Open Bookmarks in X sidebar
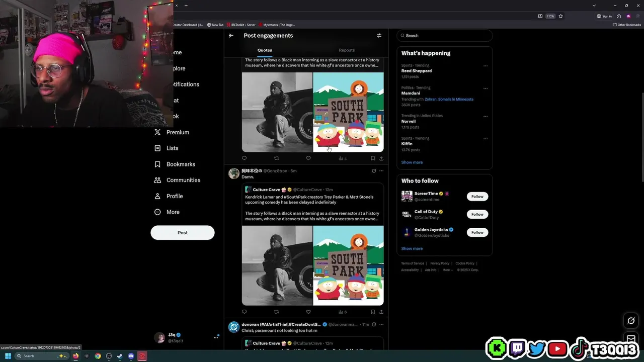644x362 pixels. pyautogui.click(x=175, y=164)
